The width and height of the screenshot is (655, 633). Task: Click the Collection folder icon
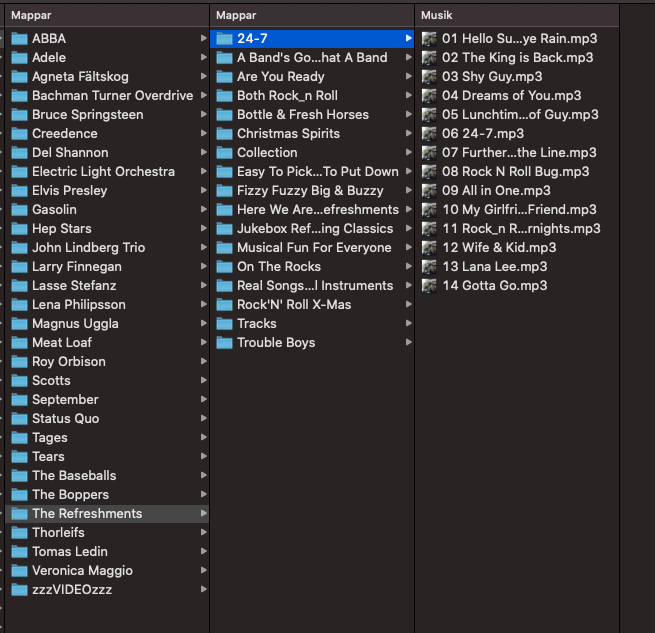coord(224,153)
